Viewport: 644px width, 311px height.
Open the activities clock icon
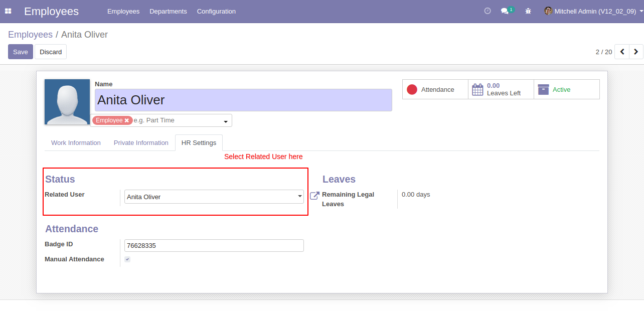pyautogui.click(x=488, y=11)
